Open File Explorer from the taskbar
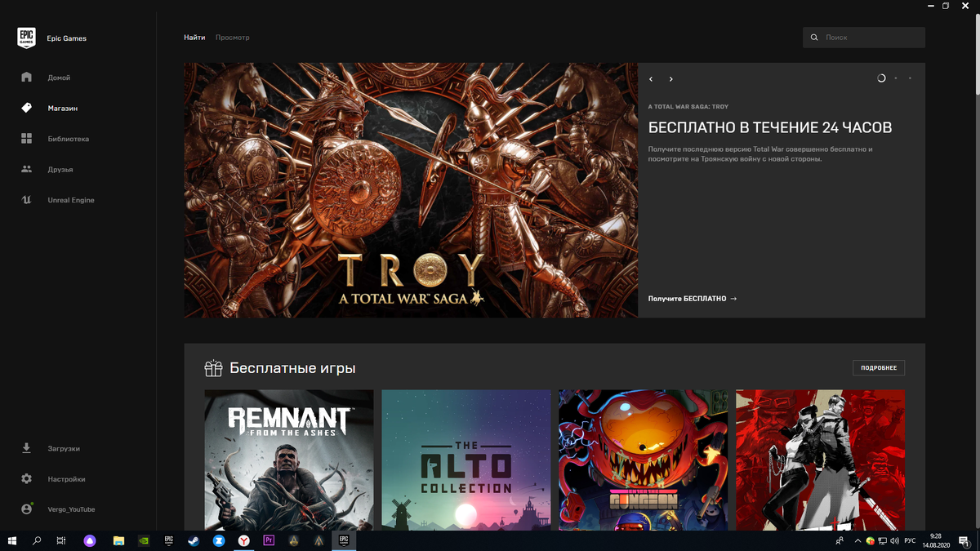This screenshot has width=980, height=551. click(x=118, y=540)
